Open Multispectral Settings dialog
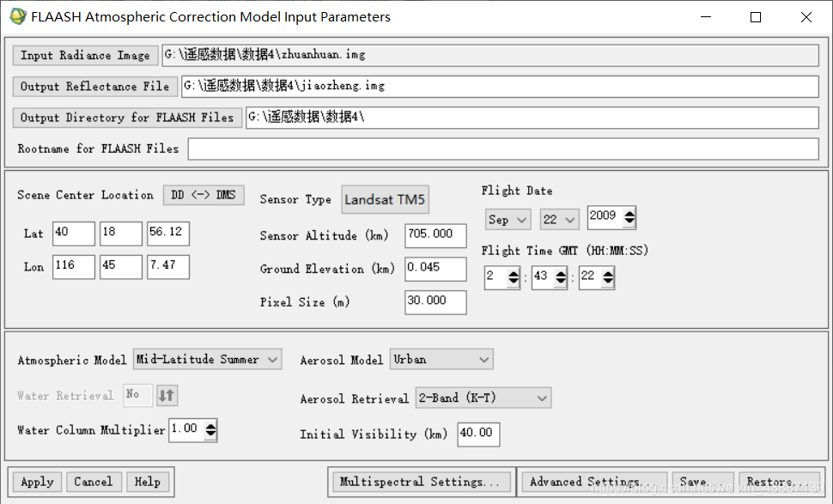 pos(422,483)
